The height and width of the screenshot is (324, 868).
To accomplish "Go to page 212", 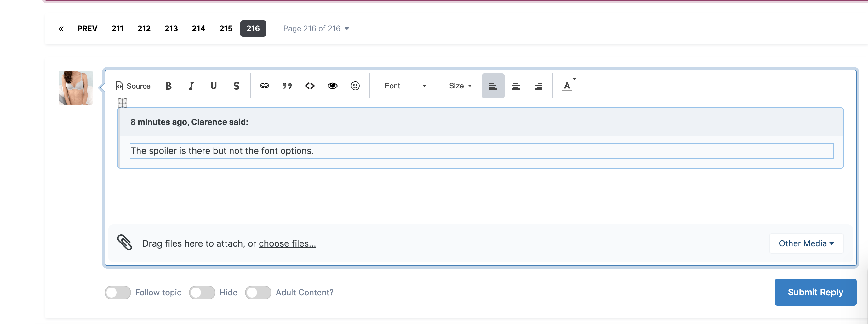I will (144, 29).
